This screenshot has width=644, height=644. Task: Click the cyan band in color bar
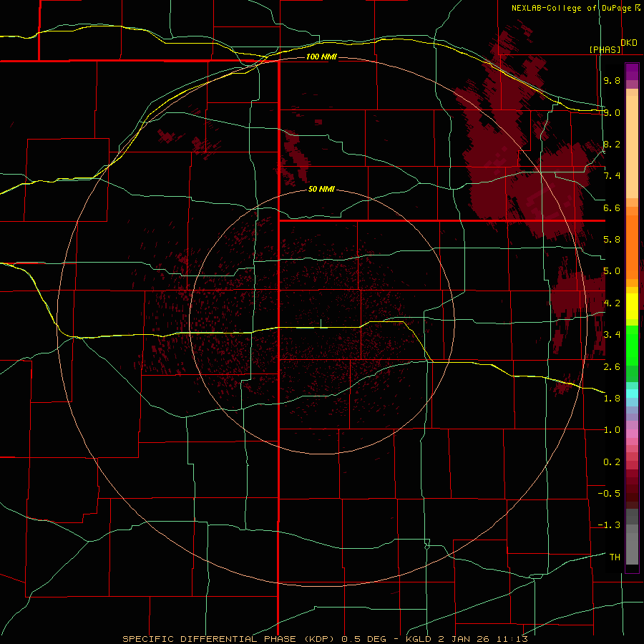632,394
